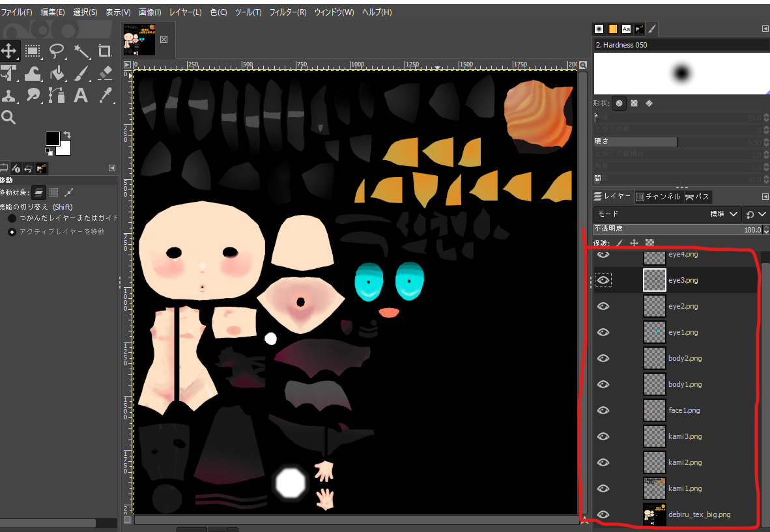The height and width of the screenshot is (532, 770).
Task: Select the Text tool
Action: pyautogui.click(x=81, y=95)
